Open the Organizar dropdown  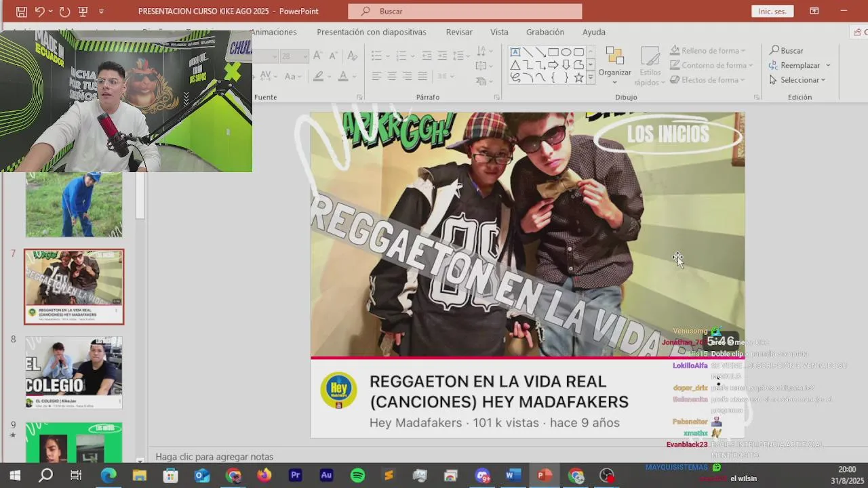pyautogui.click(x=614, y=66)
